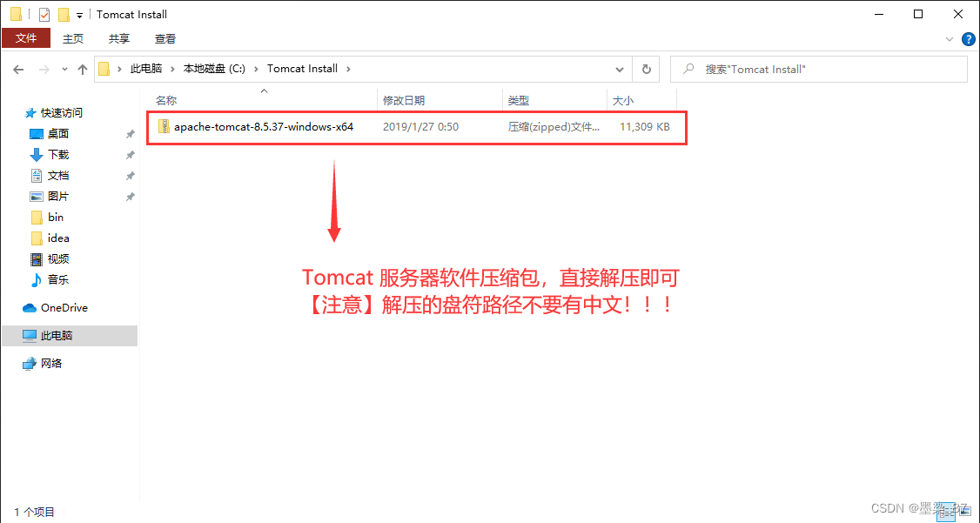Unpin 桌面 using its pin icon
Screen dimensions: 980x523
click(x=130, y=134)
